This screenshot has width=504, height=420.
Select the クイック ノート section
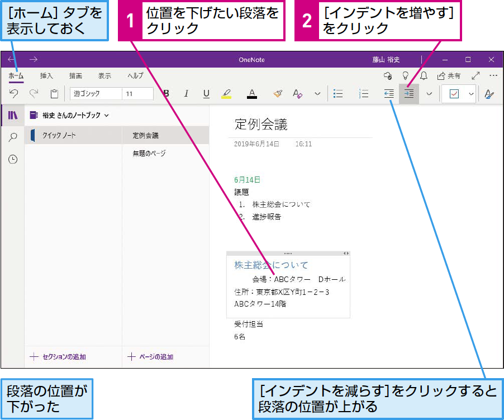(x=73, y=135)
